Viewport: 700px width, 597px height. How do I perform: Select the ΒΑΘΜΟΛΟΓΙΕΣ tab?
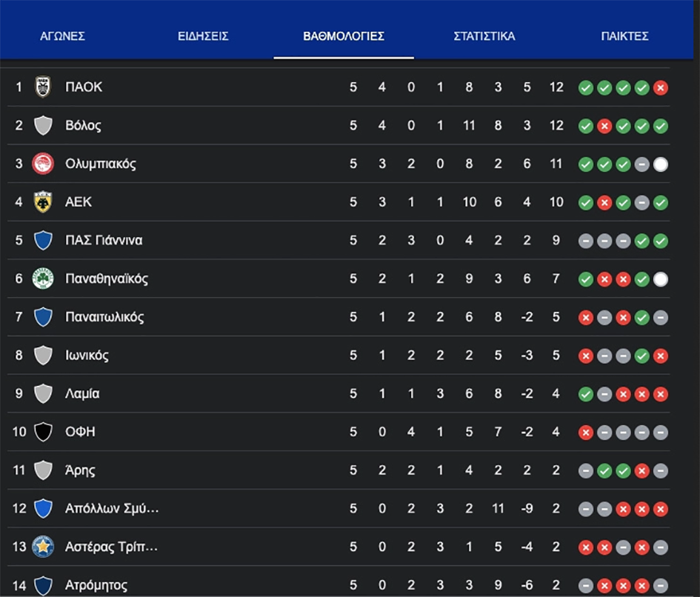tap(344, 36)
